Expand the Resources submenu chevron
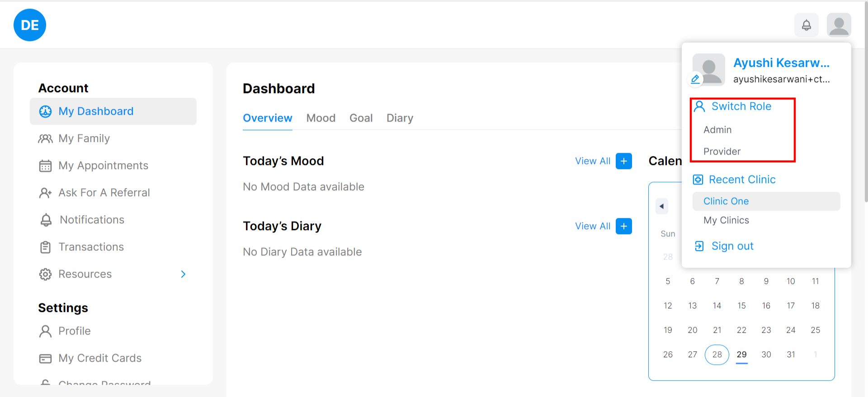The height and width of the screenshot is (397, 868). 183,274
